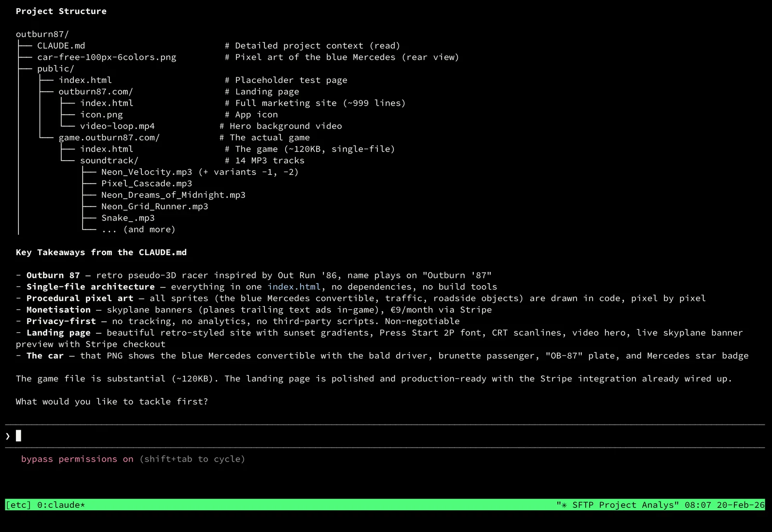
Task: Select the 'outburn87/' root folder line
Action: [x=42, y=34]
